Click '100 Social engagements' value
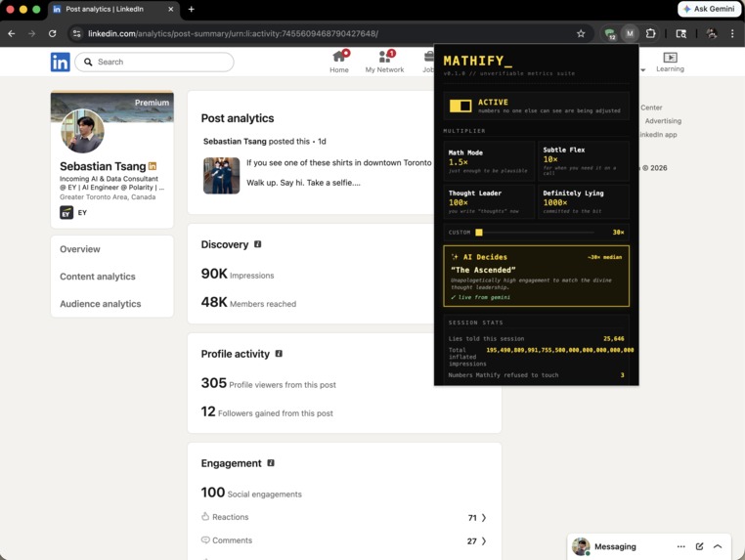Image resolution: width=745 pixels, height=560 pixels. 251,493
